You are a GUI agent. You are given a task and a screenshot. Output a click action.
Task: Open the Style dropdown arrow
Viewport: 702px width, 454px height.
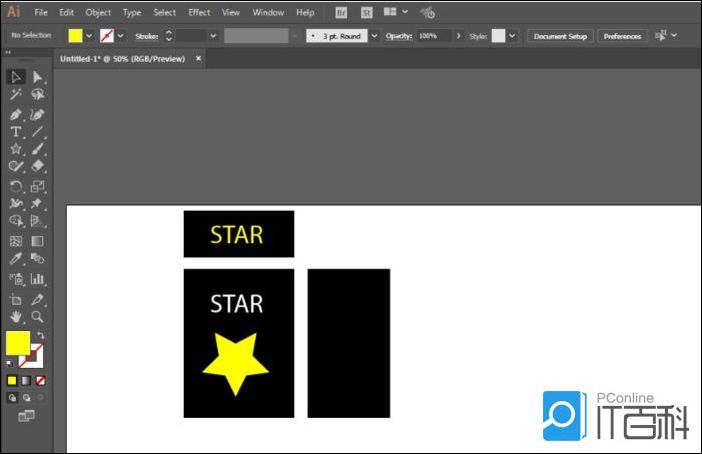[x=512, y=36]
